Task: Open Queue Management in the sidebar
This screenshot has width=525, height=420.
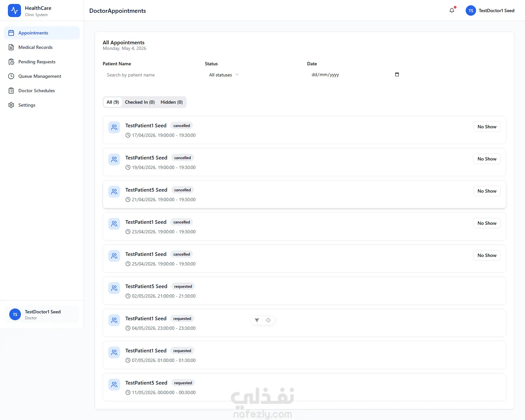Action: click(42, 76)
